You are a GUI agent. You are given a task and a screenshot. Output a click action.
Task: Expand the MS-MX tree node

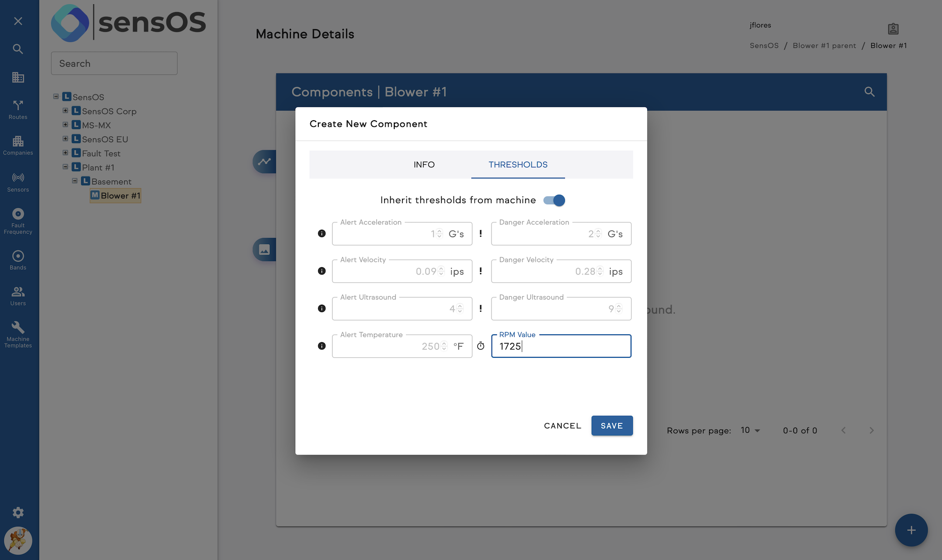(x=65, y=125)
